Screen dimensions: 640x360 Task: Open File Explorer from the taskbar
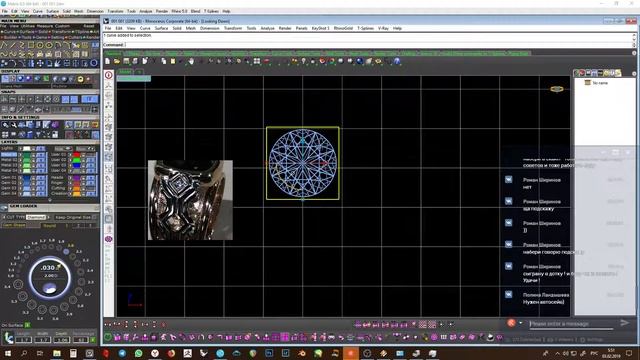click(x=57, y=353)
